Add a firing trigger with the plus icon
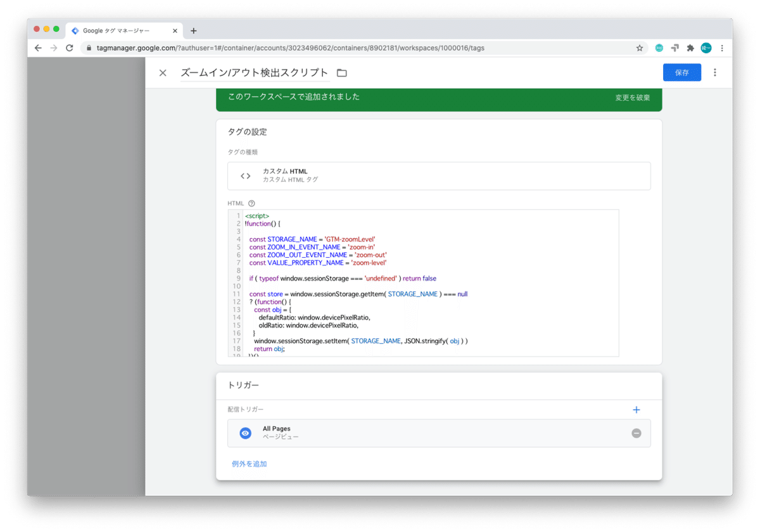The height and width of the screenshot is (532, 760). 636,410
